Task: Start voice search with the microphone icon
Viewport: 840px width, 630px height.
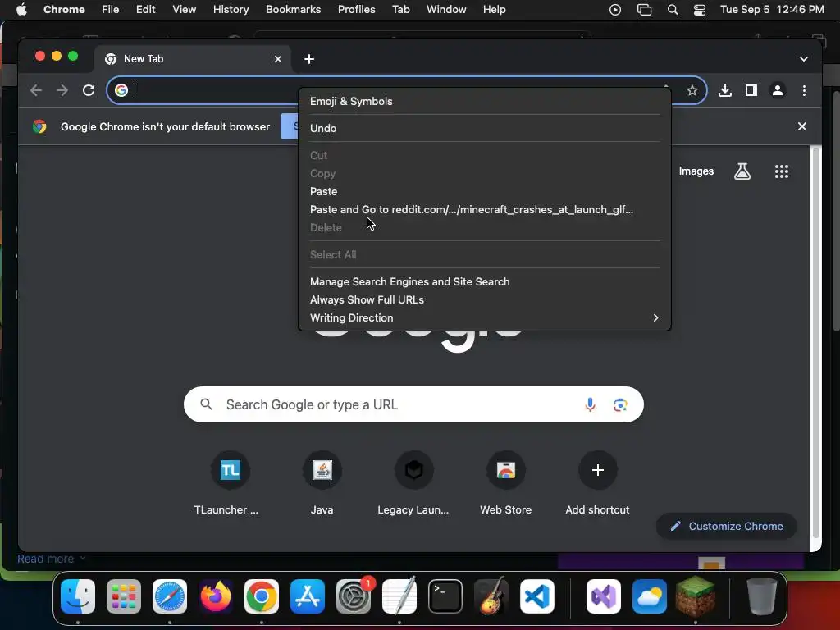Action: coord(590,405)
